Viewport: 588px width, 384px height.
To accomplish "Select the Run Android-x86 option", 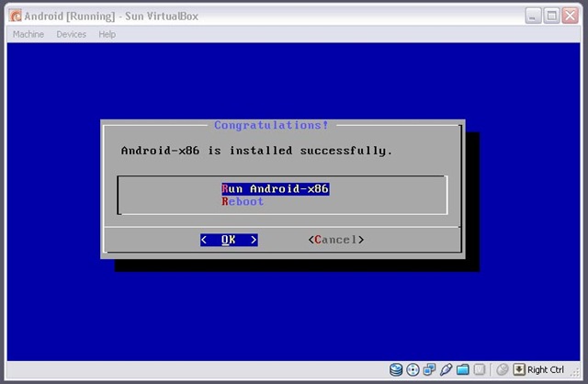I will click(276, 188).
